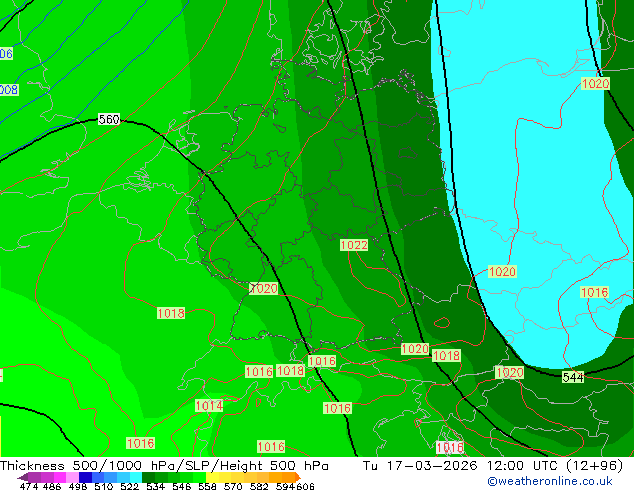The height and width of the screenshot is (490, 634).
Task: Click legend value 510
Action: pyautogui.click(x=104, y=486)
